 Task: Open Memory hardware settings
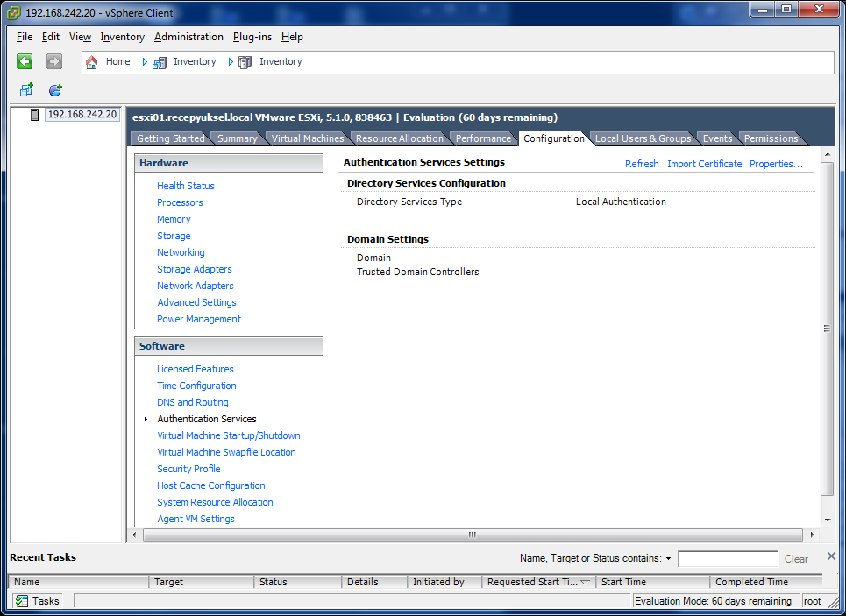point(174,219)
